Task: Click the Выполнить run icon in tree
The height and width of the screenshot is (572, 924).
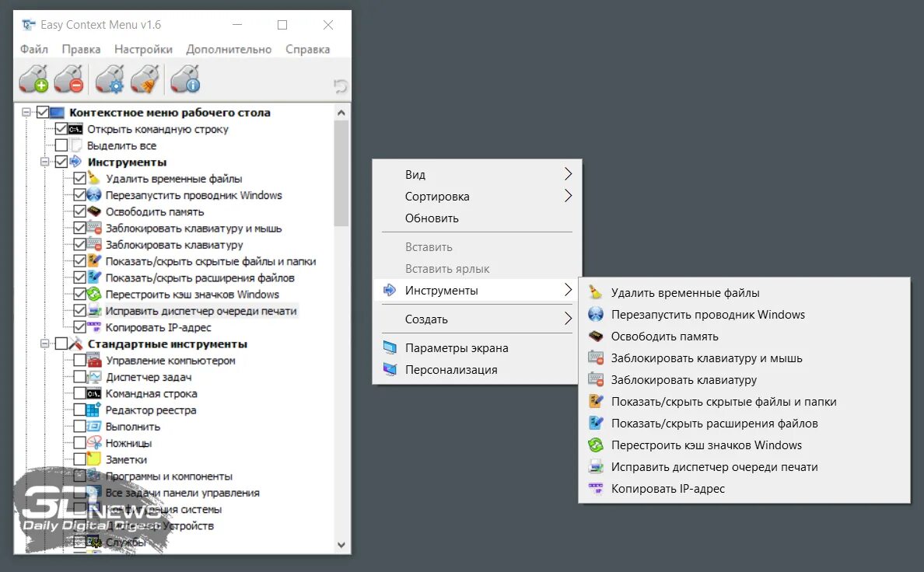Action: tap(93, 426)
